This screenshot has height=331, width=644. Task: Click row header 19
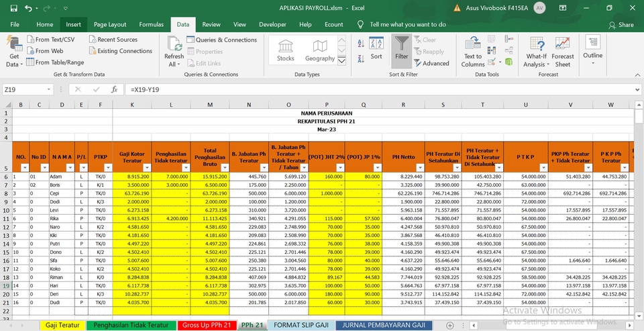(x=6, y=286)
